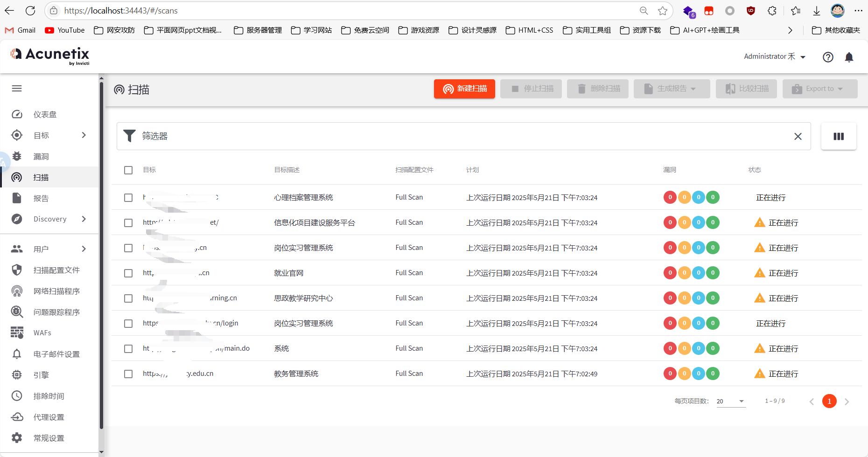Image resolution: width=868 pixels, height=457 pixels.
Task: Expand the 目标 submenu arrow
Action: (84, 135)
